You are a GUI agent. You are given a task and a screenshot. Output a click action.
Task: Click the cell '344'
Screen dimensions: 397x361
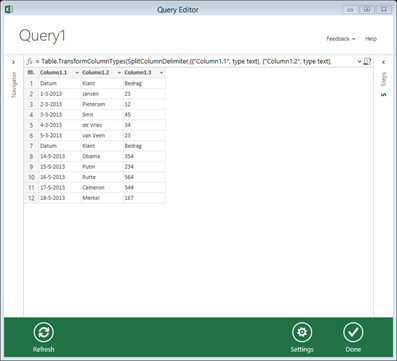click(x=144, y=188)
